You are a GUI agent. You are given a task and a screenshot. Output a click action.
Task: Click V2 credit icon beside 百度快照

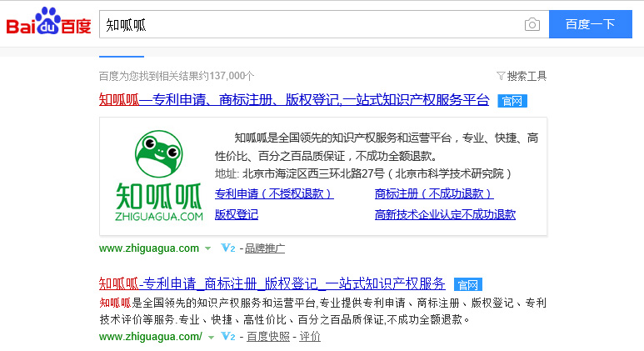click(x=228, y=336)
